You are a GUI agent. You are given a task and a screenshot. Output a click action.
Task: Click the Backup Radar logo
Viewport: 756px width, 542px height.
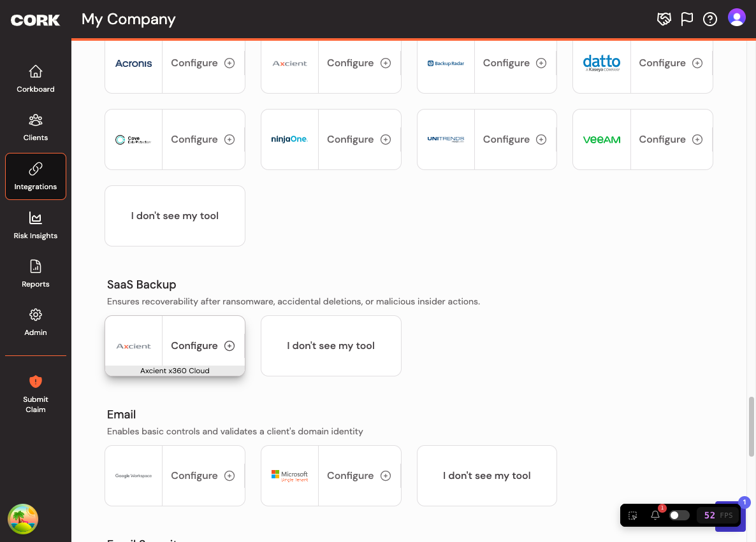446,64
